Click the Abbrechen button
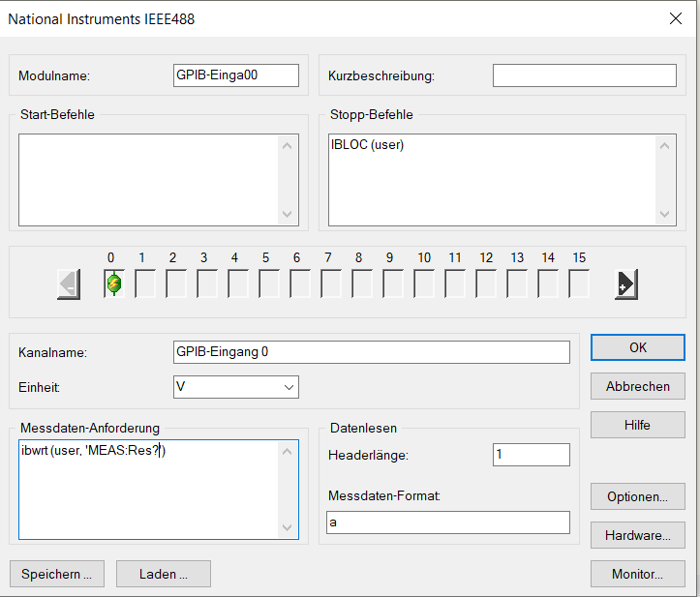Image resolution: width=700 pixels, height=597 pixels. click(637, 386)
